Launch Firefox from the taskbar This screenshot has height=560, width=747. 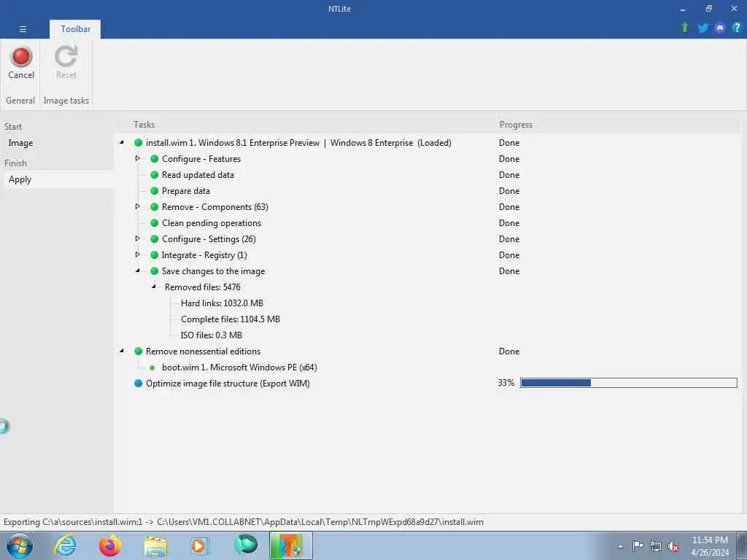pyautogui.click(x=110, y=545)
